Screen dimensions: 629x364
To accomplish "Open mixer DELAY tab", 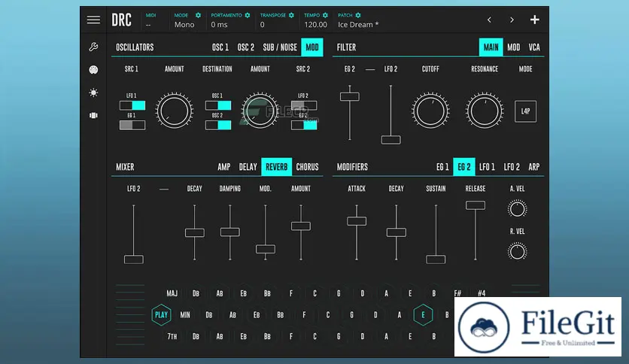I will pyautogui.click(x=248, y=167).
